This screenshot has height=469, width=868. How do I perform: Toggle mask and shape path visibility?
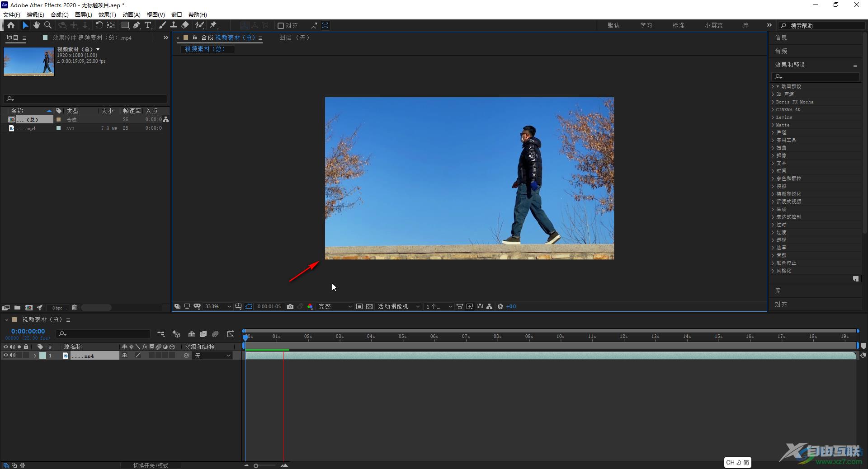pos(249,306)
